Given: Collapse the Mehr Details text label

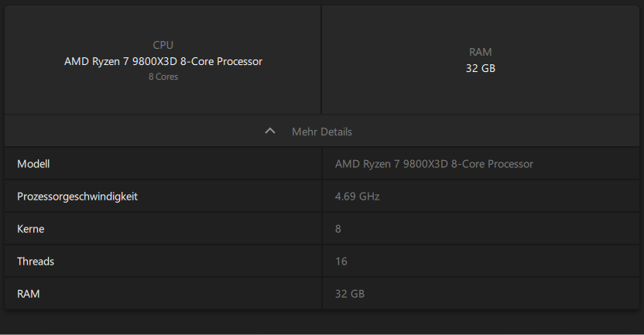Looking at the screenshot, I should (321, 132).
